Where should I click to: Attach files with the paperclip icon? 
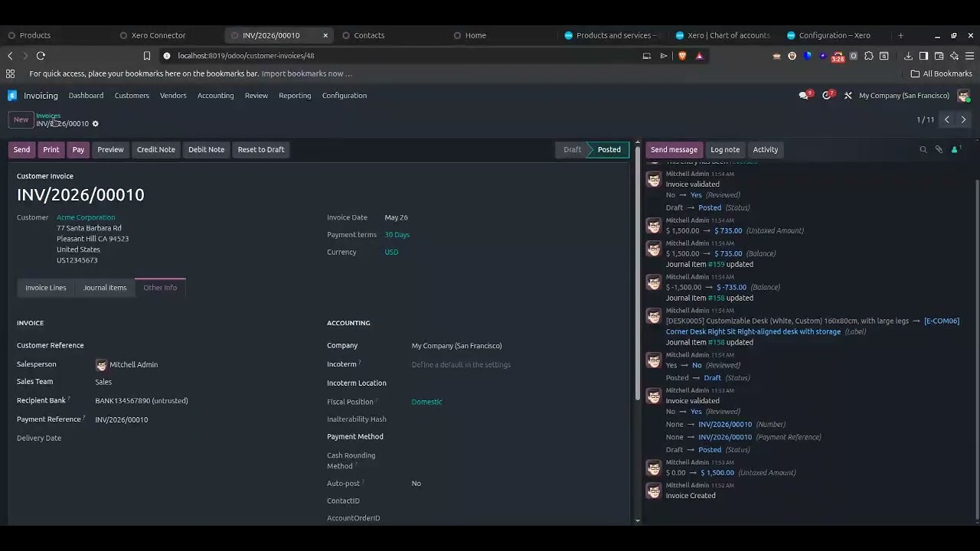click(x=939, y=150)
